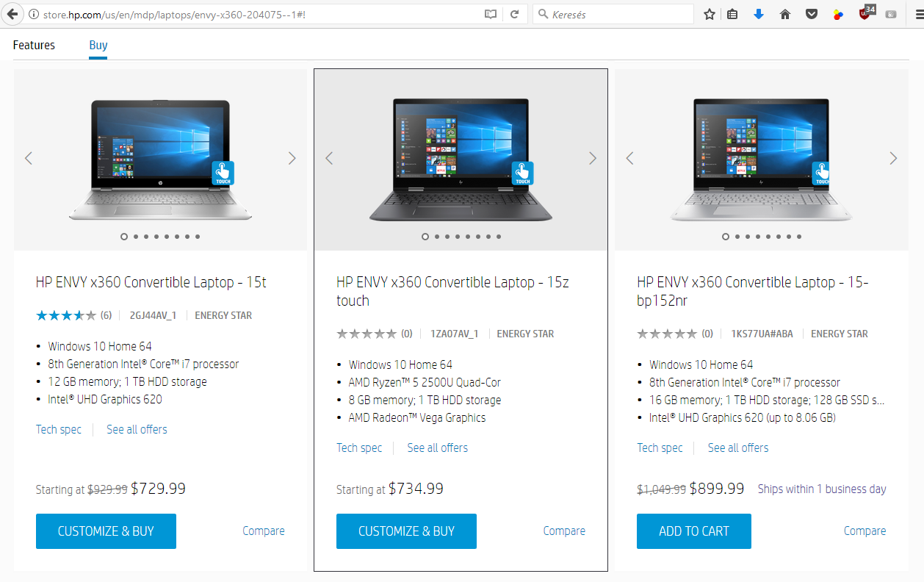Click the Keresés search field
Screen dimensions: 924x582
point(613,14)
